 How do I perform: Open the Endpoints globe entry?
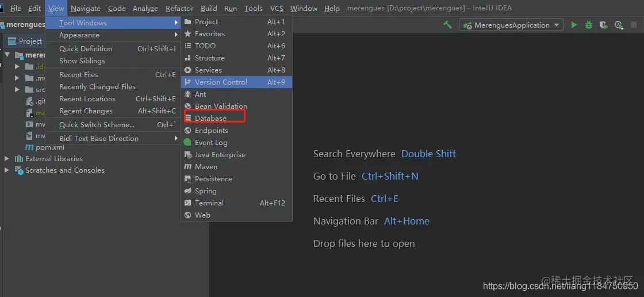(x=236, y=131)
